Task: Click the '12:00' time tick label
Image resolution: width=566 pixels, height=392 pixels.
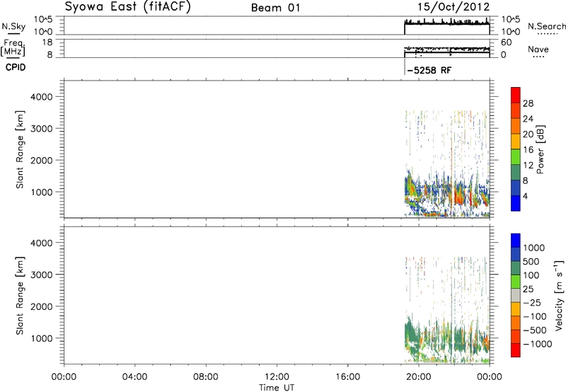Action: click(x=277, y=377)
